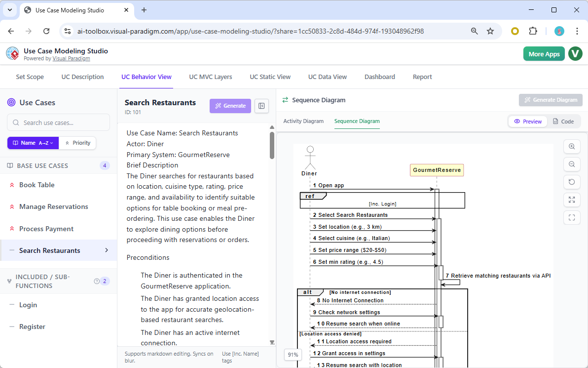Enable Priority sorting for use cases
Screen dimensions: 588x368
pyautogui.click(x=77, y=143)
